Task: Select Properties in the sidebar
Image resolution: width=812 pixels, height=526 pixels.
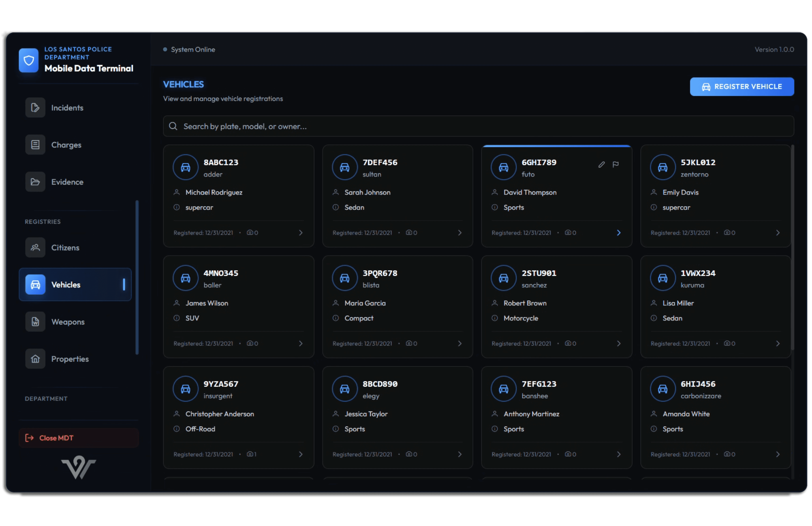Action: point(75,359)
